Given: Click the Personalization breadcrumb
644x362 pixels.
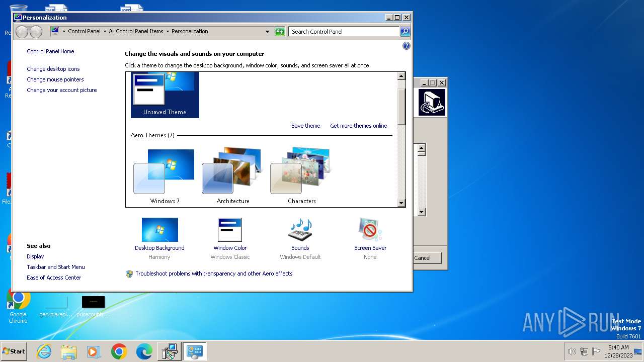Looking at the screenshot, I should (x=190, y=31).
